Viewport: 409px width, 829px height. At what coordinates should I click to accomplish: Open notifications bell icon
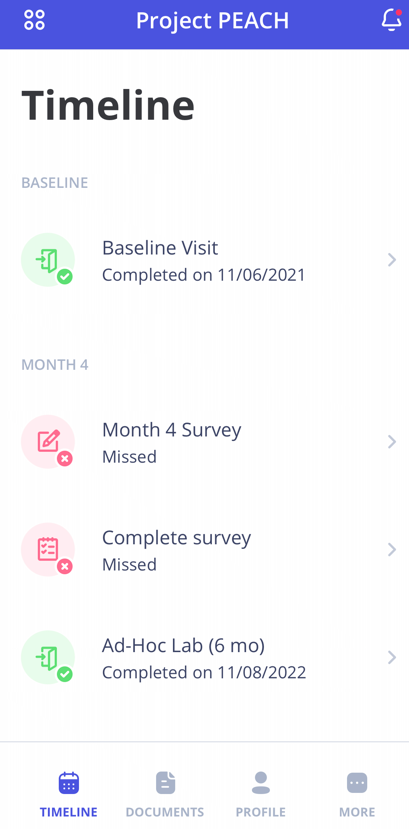click(391, 20)
